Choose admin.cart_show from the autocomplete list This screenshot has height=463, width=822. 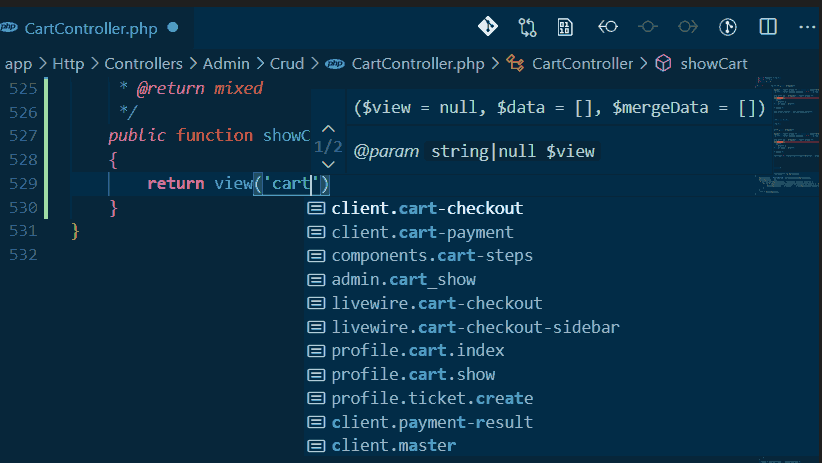403,279
